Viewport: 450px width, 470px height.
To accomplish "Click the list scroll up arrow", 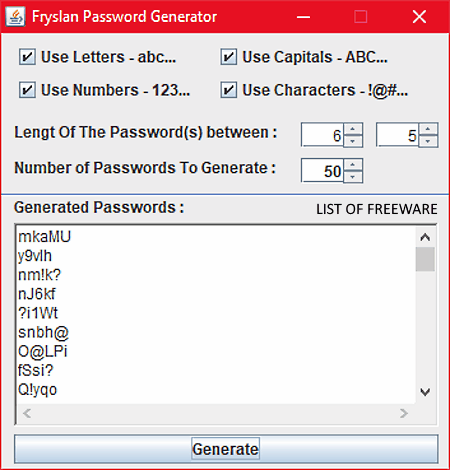I will (x=425, y=237).
